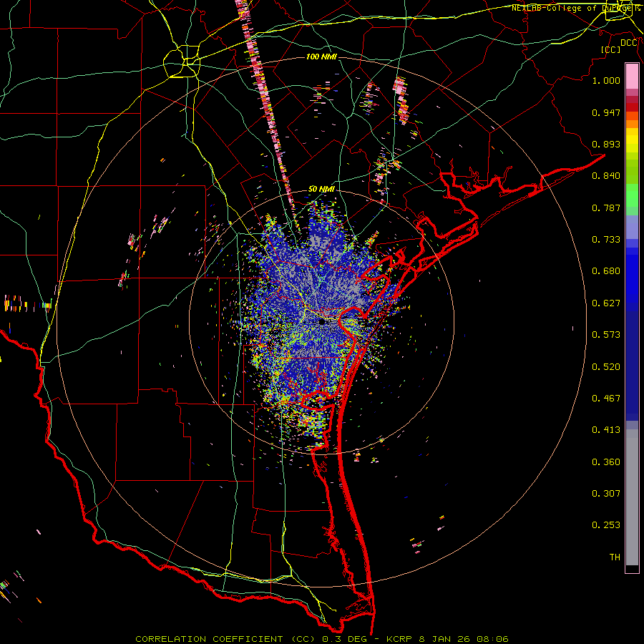
Task: Click the 0.733 color scale label
Action: 606,240
